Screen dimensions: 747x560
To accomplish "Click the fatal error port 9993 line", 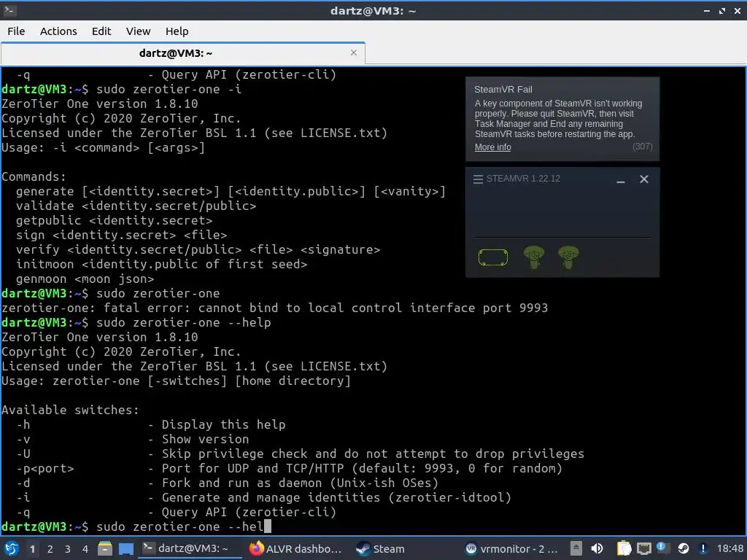I will (274, 308).
